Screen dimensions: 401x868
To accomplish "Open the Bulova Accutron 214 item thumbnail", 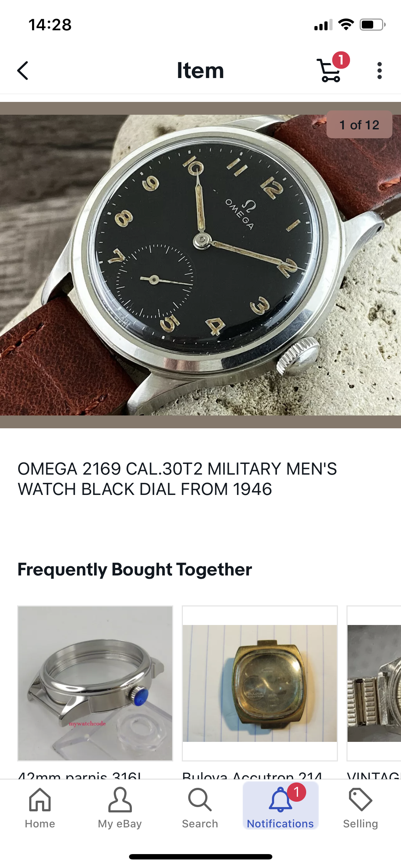I will coord(260,683).
